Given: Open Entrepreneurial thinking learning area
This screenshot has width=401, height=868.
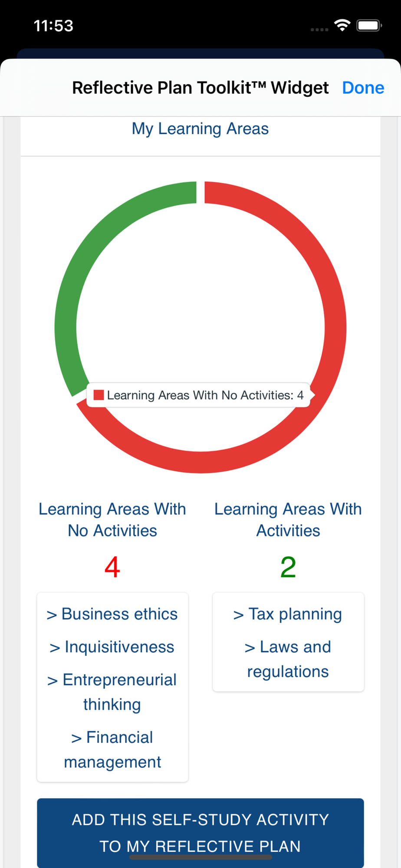Looking at the screenshot, I should pyautogui.click(x=112, y=692).
